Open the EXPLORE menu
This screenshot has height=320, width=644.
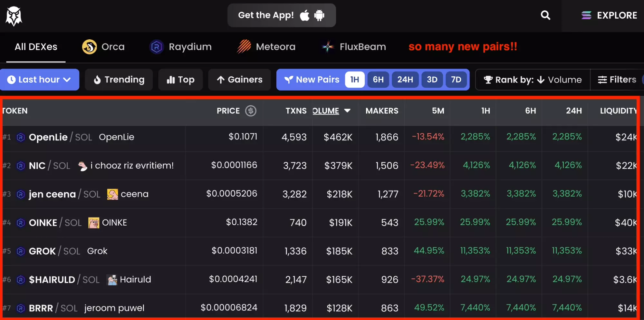point(609,15)
